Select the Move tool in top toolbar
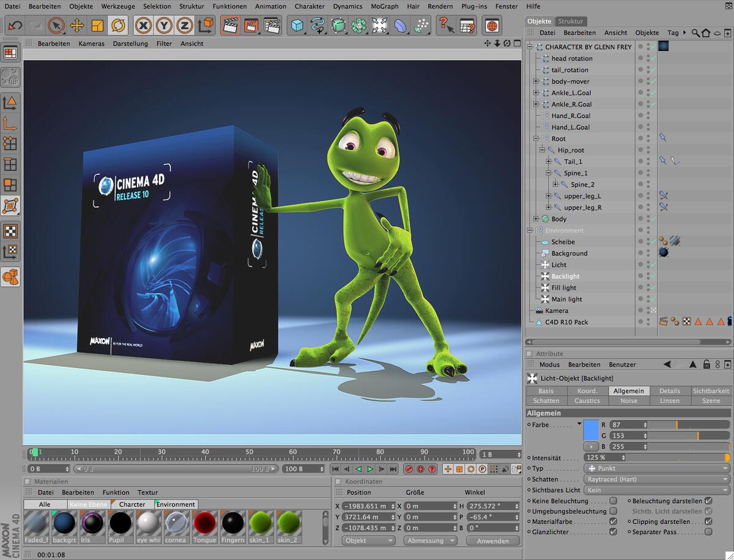 76,26
